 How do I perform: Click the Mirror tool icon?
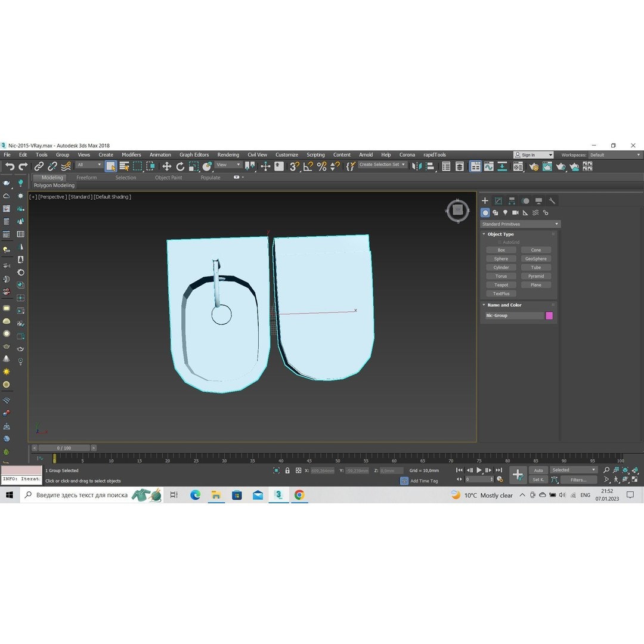pos(416,166)
